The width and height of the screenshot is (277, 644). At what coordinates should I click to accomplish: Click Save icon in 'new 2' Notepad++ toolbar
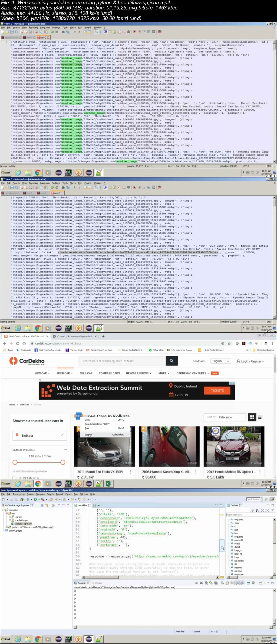12,32
